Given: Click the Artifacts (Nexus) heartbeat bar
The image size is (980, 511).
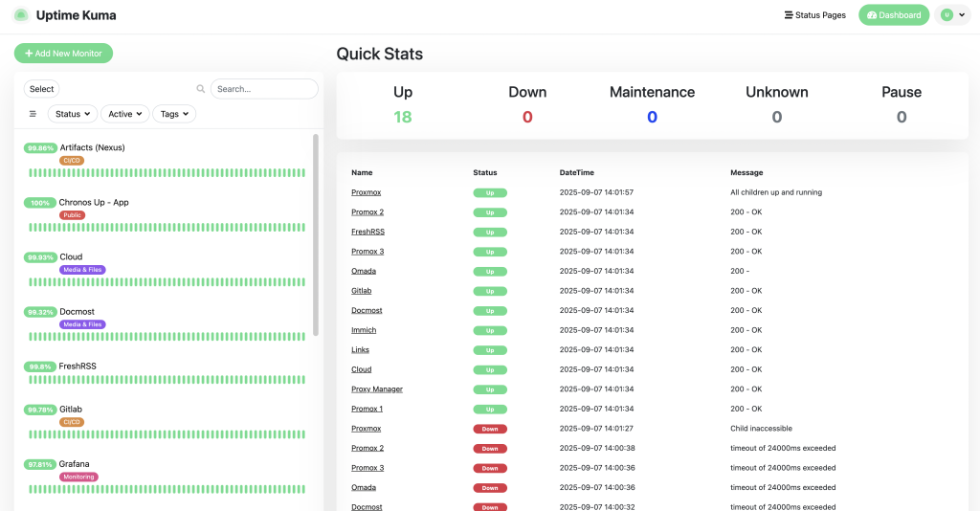Looking at the screenshot, I should (x=167, y=173).
